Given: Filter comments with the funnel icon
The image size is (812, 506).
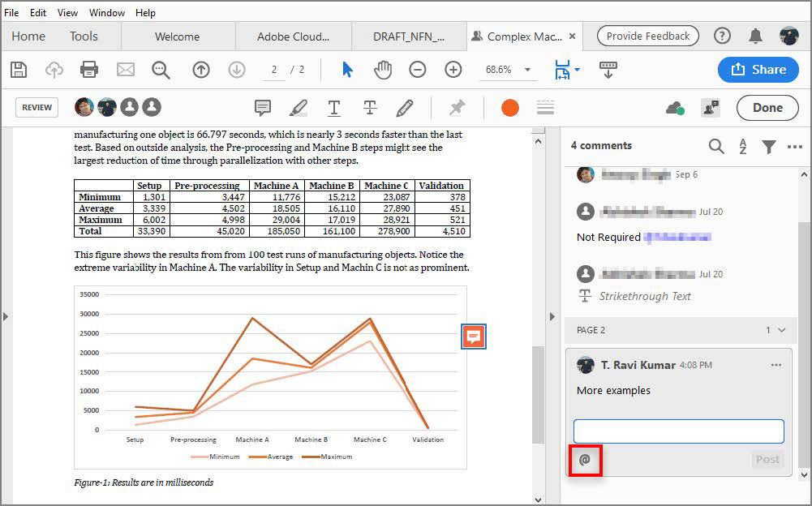Looking at the screenshot, I should pyautogui.click(x=769, y=147).
